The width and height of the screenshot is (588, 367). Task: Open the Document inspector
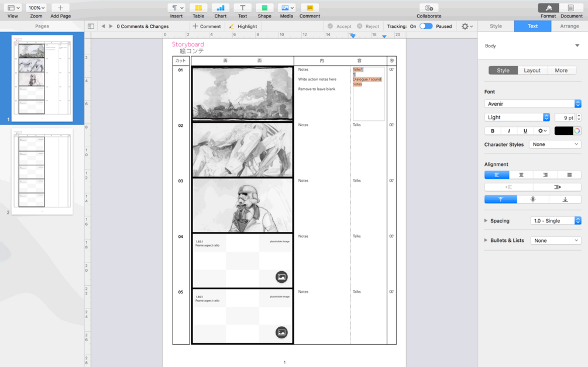point(571,8)
